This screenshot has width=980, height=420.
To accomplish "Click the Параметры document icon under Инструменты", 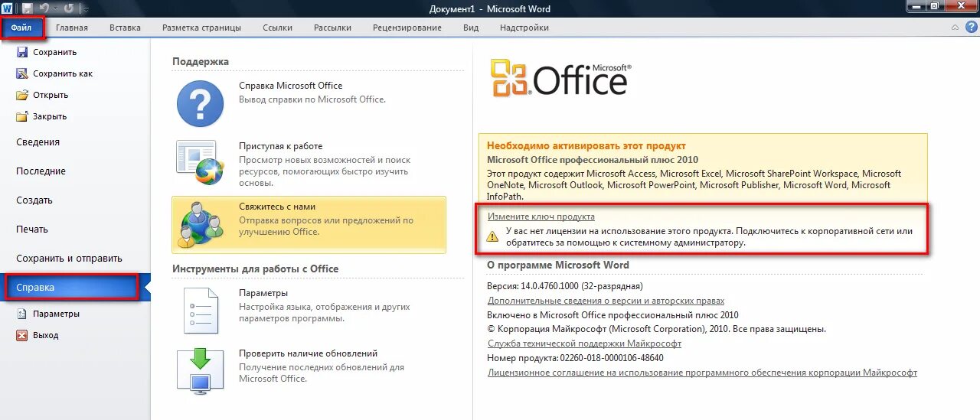I will [201, 311].
